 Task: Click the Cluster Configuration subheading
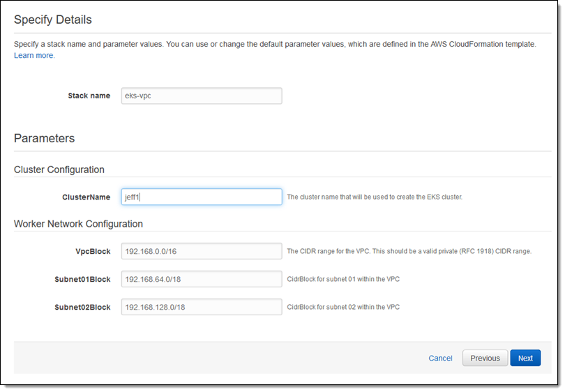pos(59,169)
